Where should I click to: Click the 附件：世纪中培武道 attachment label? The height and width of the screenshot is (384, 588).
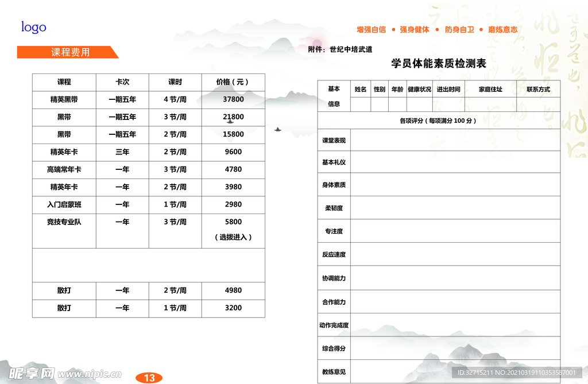pyautogui.click(x=341, y=49)
